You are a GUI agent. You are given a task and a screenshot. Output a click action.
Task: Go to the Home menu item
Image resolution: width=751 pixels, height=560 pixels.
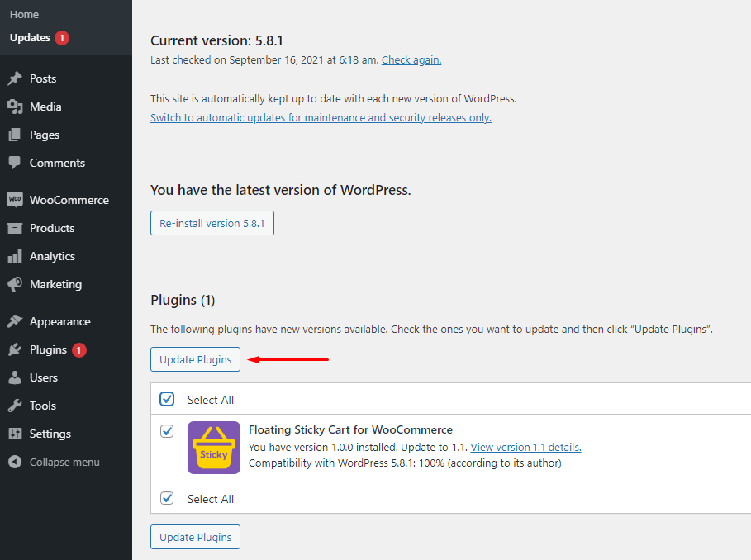[x=24, y=14]
